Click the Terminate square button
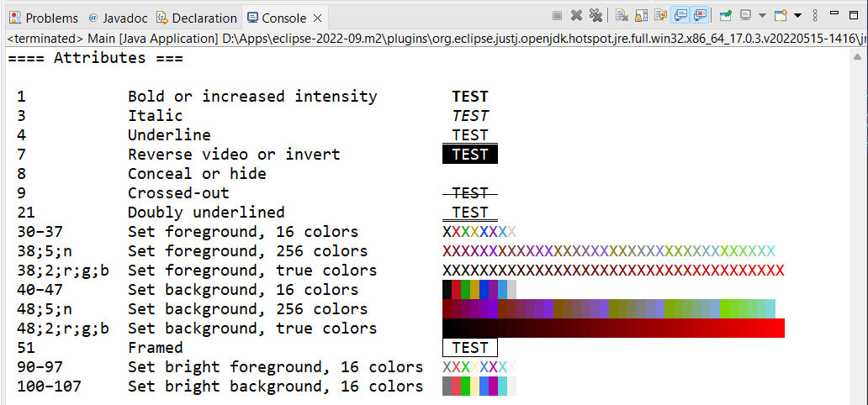 [558, 16]
